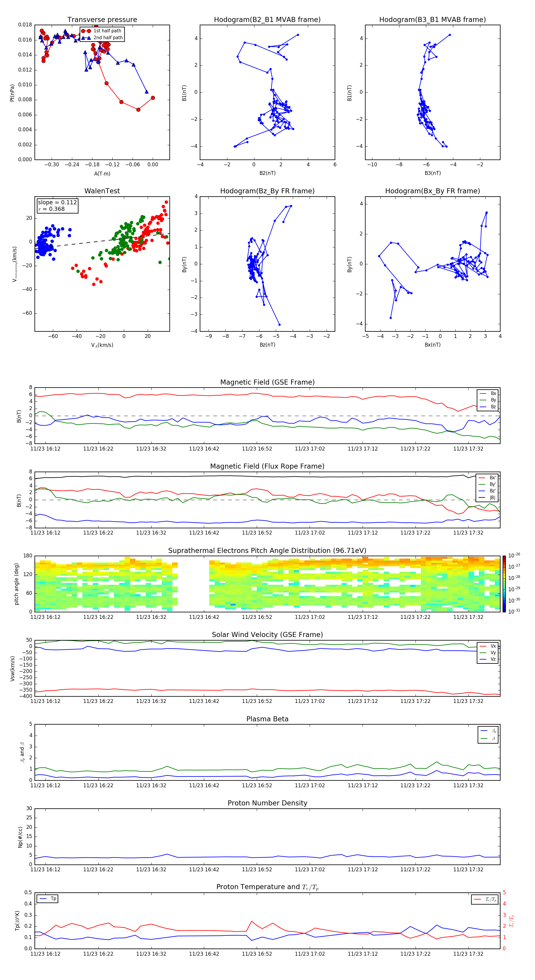535x980 pixels.
Task: Click the Magnetic Field (GSE Frame) title
Action: point(267,382)
